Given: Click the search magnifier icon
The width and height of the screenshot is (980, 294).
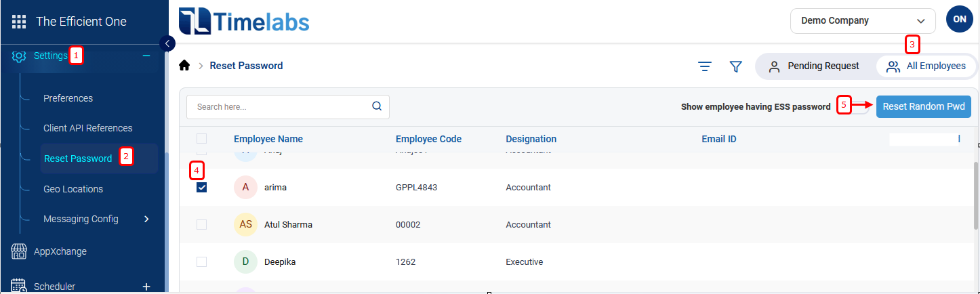Looking at the screenshot, I should click(x=377, y=106).
